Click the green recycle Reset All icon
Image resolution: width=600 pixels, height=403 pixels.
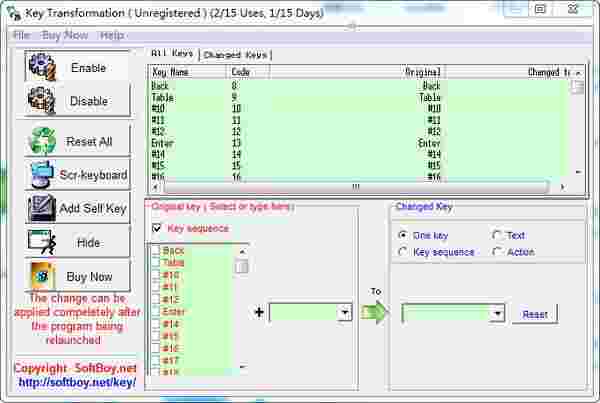pos(43,141)
